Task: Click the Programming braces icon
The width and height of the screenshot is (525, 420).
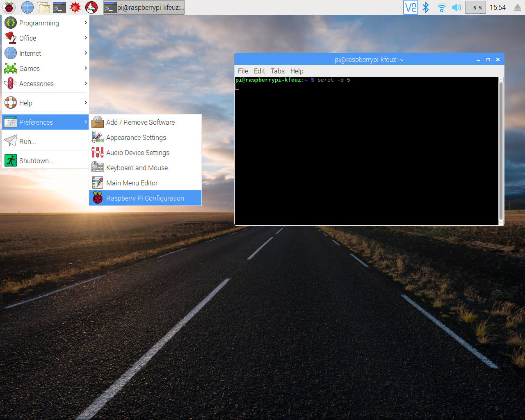Action: pos(11,23)
